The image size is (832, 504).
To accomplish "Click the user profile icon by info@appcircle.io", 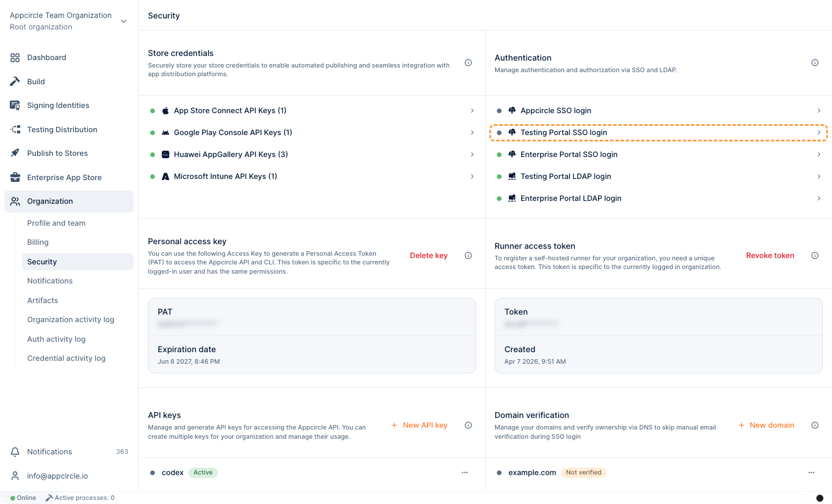I will pyautogui.click(x=15, y=476).
